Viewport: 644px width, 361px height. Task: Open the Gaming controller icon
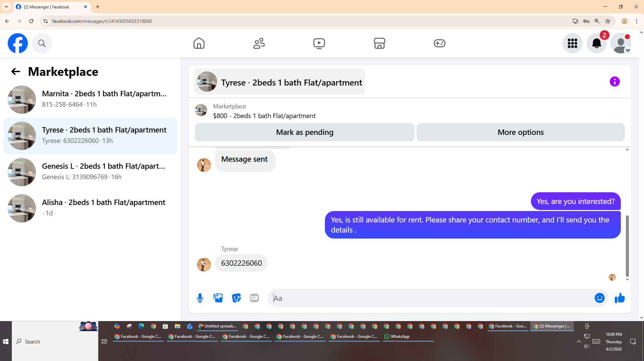[x=440, y=43]
